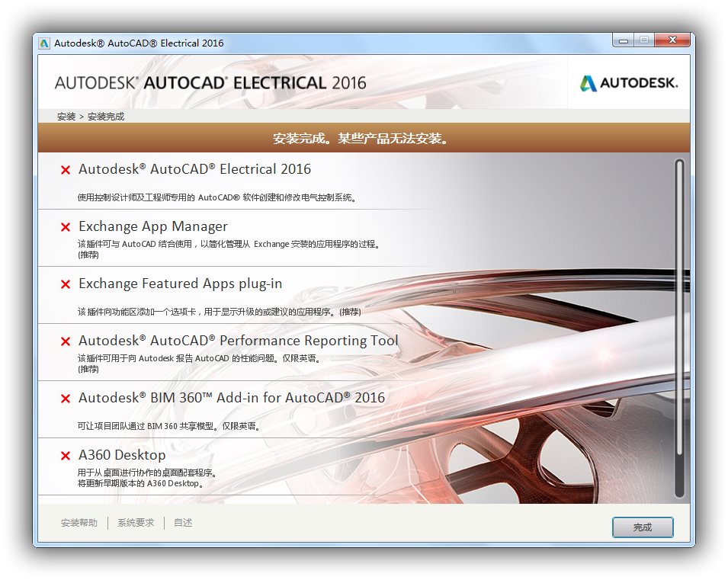The height and width of the screenshot is (580, 728).
Task: Click the 完成 button
Action: pyautogui.click(x=643, y=527)
